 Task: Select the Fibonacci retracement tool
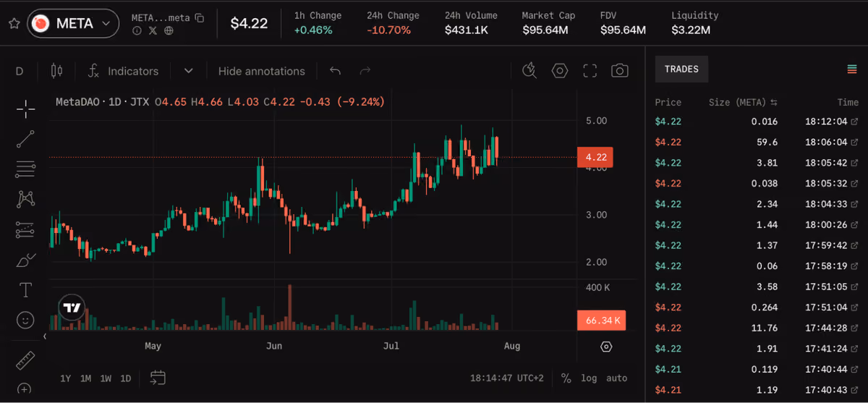(x=25, y=169)
